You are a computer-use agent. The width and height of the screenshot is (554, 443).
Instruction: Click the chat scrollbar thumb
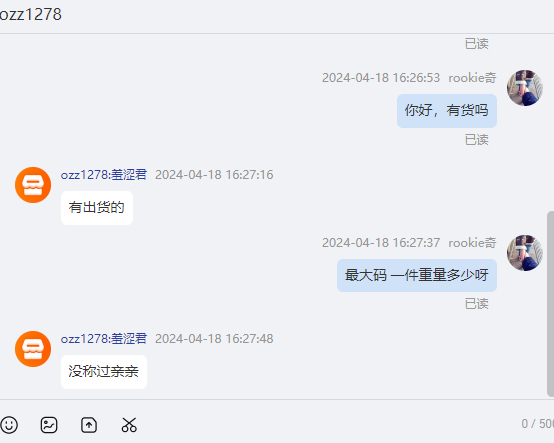pos(550,304)
